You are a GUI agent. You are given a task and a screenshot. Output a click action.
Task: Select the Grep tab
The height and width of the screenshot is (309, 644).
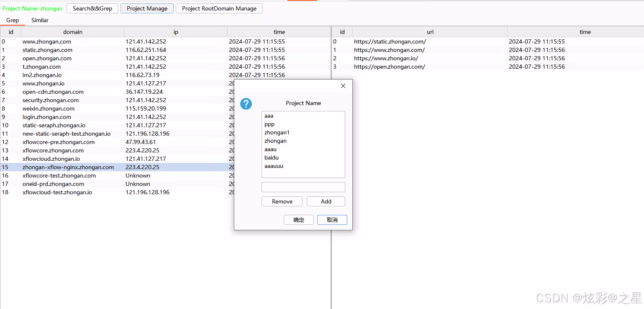pos(13,20)
